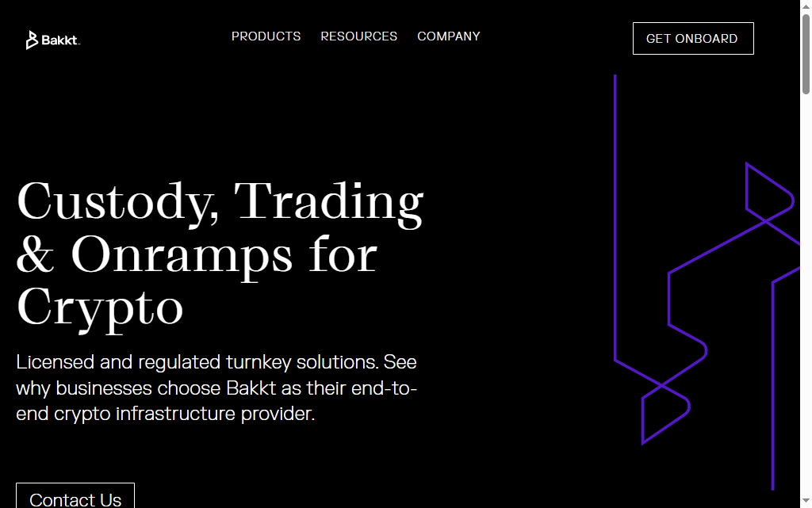
Task: Click the Bakkt logo
Action: [x=52, y=39]
